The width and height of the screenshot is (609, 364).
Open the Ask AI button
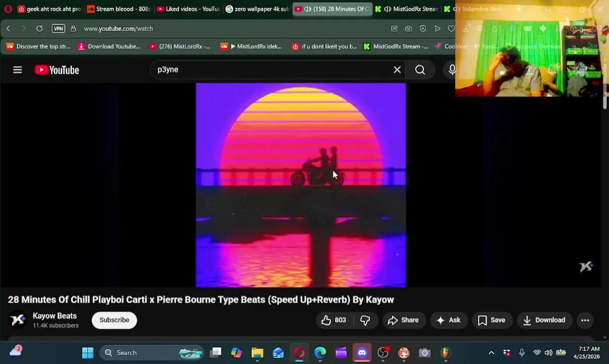(448, 320)
